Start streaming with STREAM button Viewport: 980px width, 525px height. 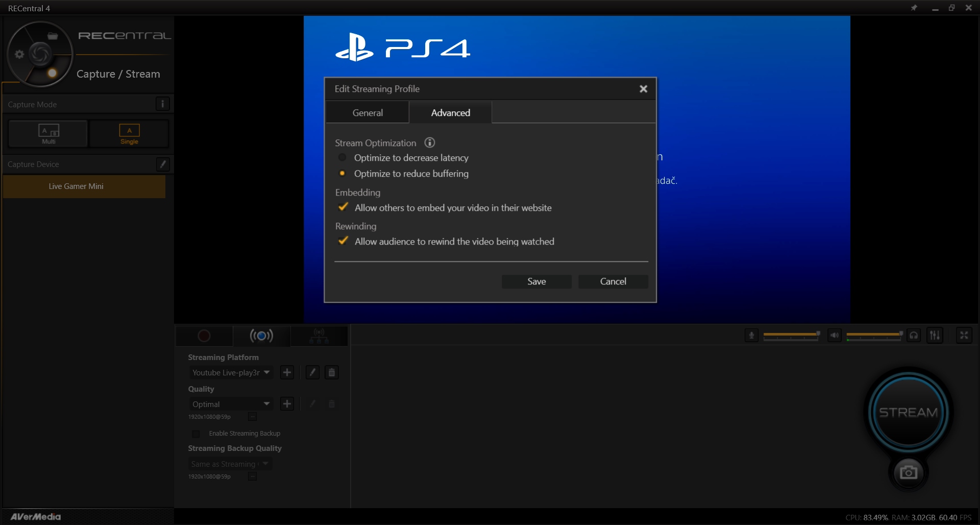pos(909,412)
